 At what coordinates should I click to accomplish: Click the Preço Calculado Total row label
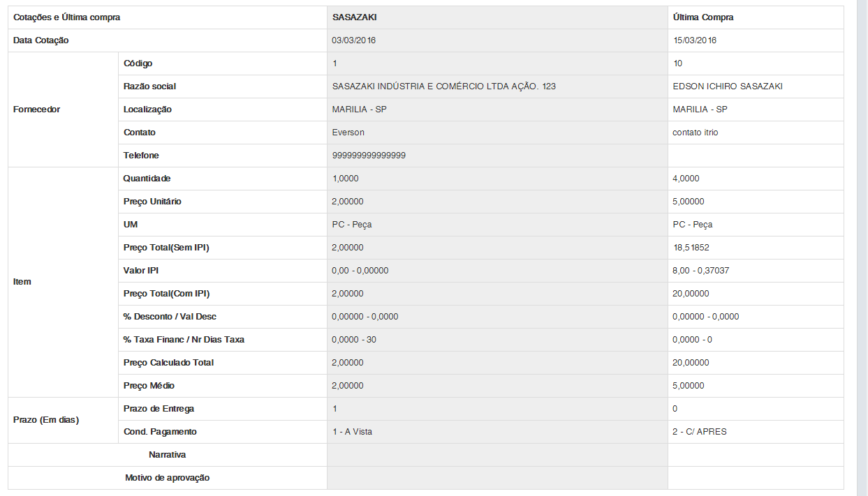click(168, 363)
